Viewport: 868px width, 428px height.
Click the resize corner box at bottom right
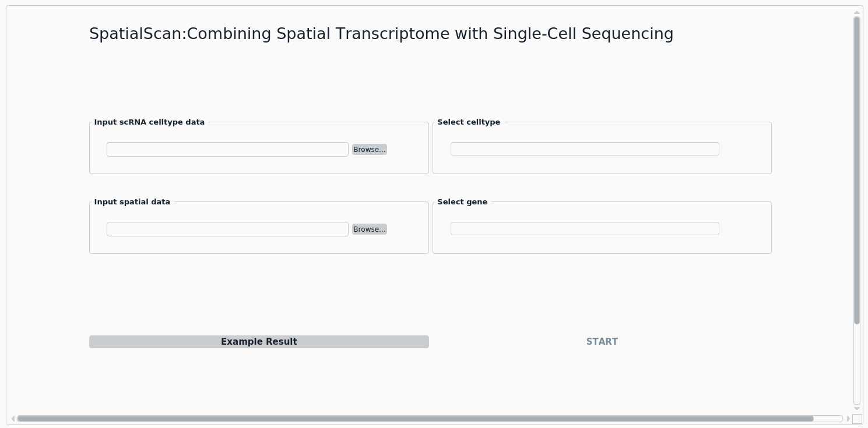tap(857, 419)
